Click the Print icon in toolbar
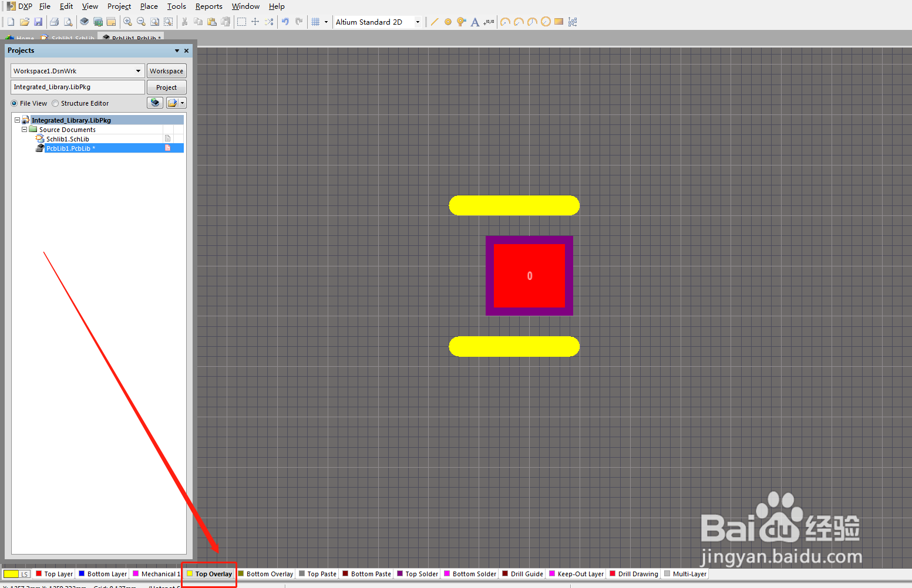The width and height of the screenshot is (912, 588). pyautogui.click(x=54, y=22)
